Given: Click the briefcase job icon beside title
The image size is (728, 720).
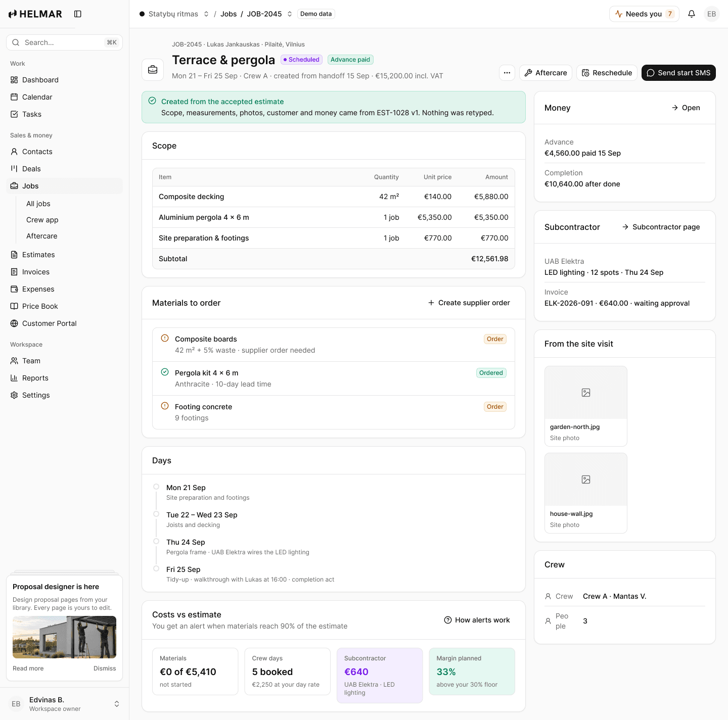Looking at the screenshot, I should [153, 70].
